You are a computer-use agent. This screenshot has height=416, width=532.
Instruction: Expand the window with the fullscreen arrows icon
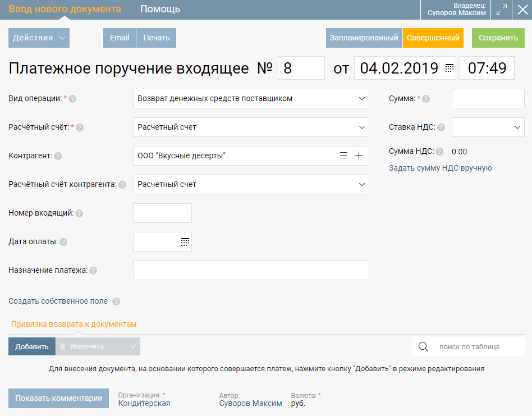[x=502, y=10]
